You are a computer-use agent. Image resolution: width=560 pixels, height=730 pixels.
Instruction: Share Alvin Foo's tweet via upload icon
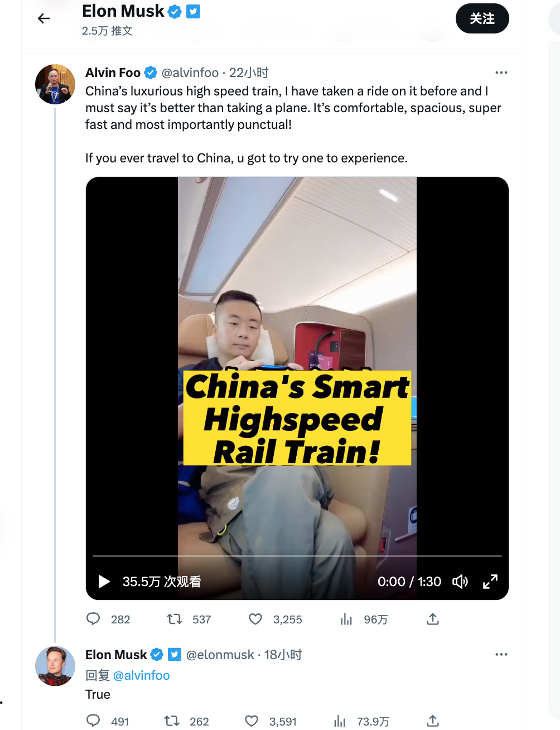pyautogui.click(x=433, y=619)
